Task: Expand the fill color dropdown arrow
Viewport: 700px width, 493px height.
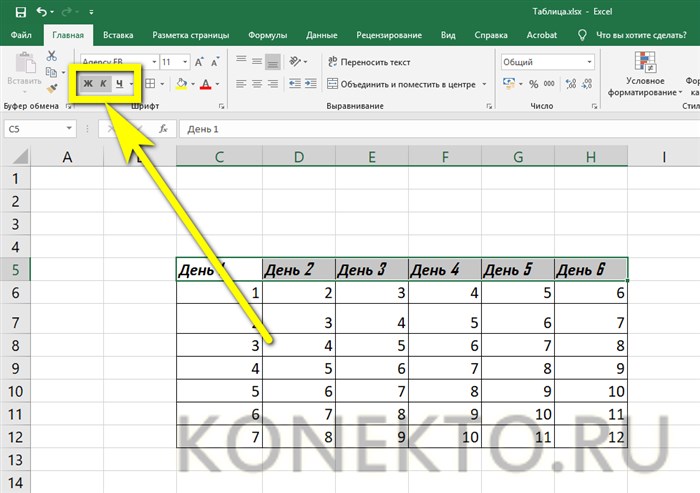Action: tap(193, 84)
